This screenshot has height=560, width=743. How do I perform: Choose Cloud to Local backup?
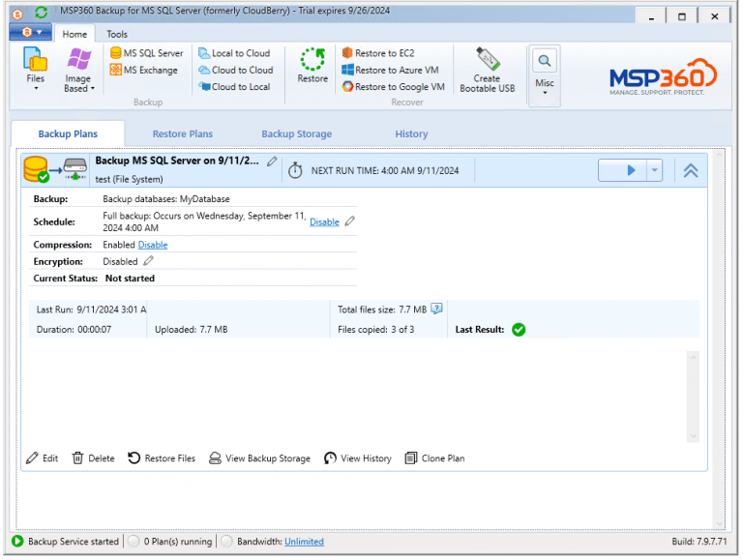[234, 87]
